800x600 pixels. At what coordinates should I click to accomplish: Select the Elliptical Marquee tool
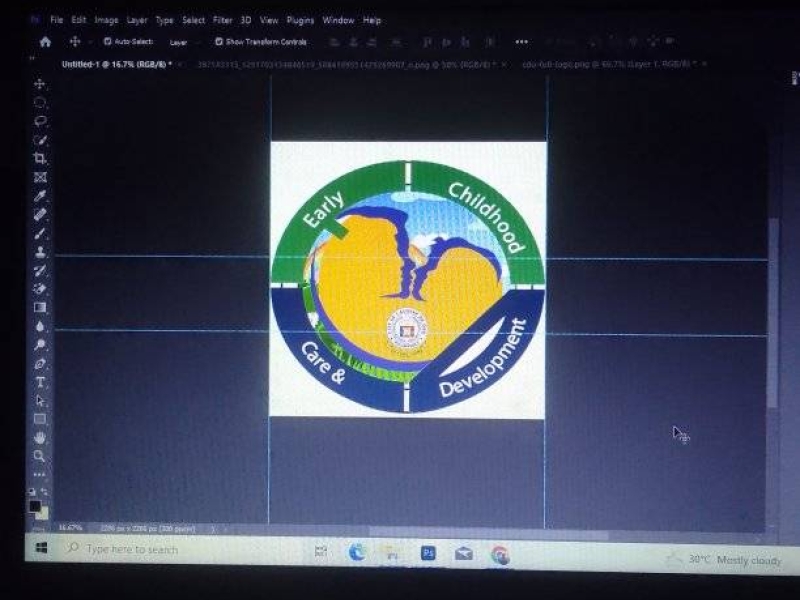point(40,102)
